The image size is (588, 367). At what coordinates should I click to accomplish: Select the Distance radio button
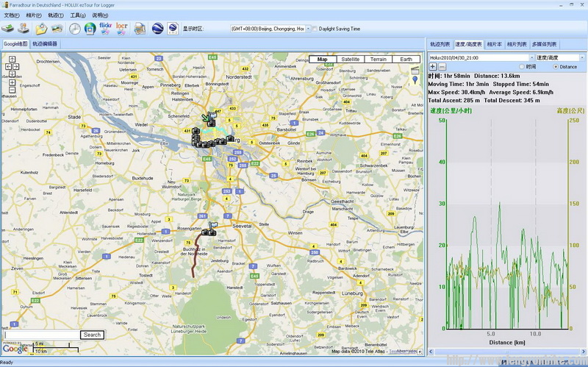pyautogui.click(x=556, y=66)
